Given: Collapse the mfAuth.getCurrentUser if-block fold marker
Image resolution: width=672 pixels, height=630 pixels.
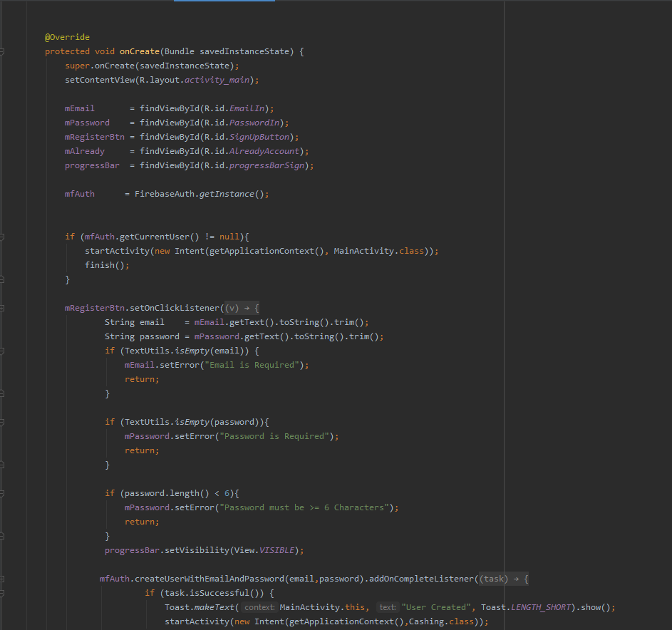Looking at the screenshot, I should tap(1, 237).
